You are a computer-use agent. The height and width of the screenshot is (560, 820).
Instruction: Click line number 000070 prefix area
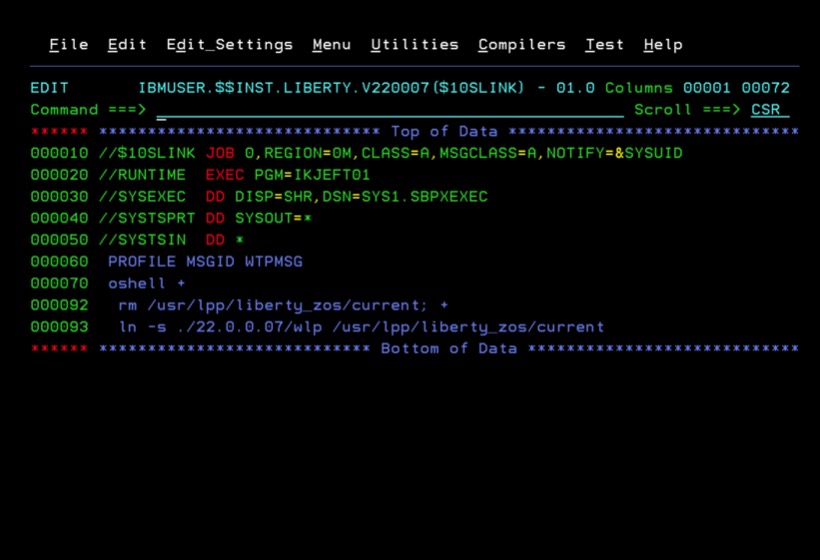click(x=59, y=283)
